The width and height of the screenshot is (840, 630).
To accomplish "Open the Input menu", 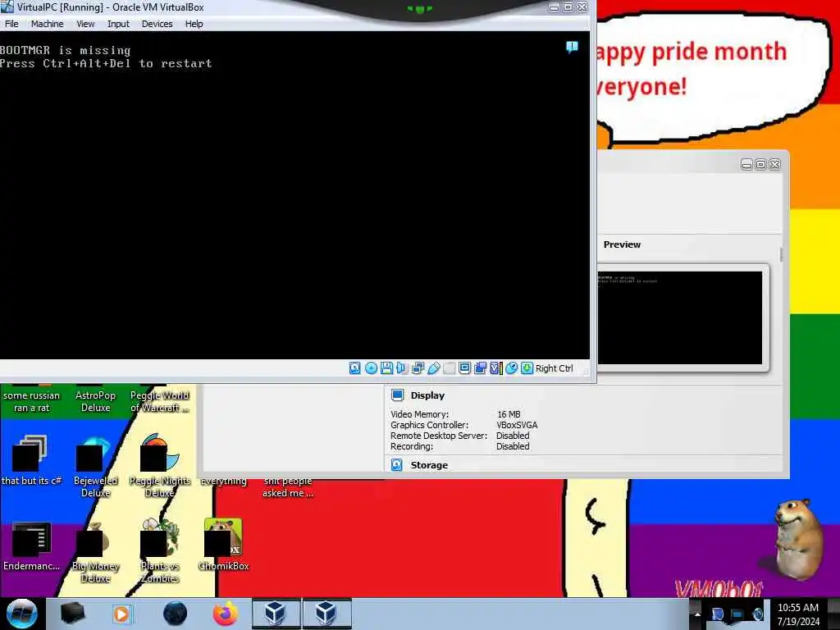I will [118, 24].
